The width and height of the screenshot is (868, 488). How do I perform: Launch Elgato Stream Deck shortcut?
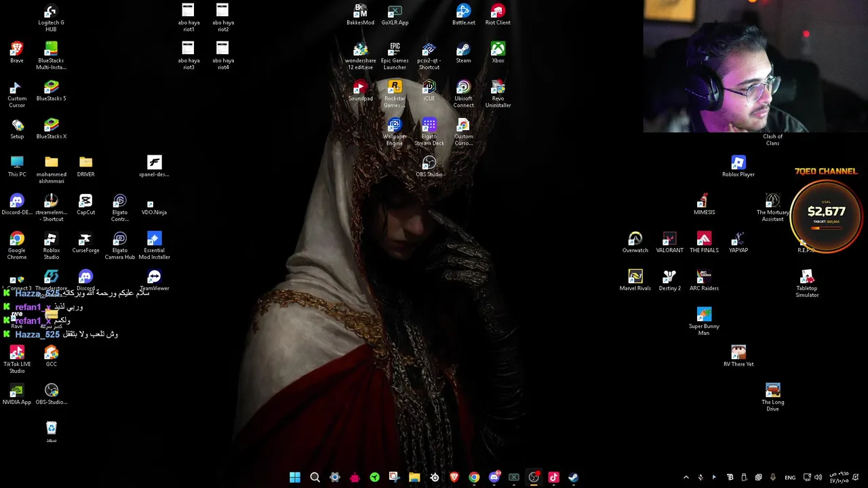click(429, 132)
